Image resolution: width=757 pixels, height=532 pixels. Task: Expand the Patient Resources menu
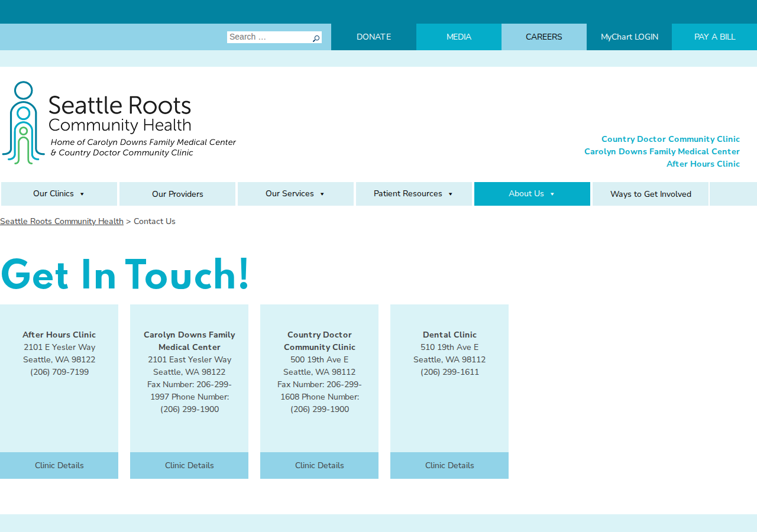click(x=414, y=194)
